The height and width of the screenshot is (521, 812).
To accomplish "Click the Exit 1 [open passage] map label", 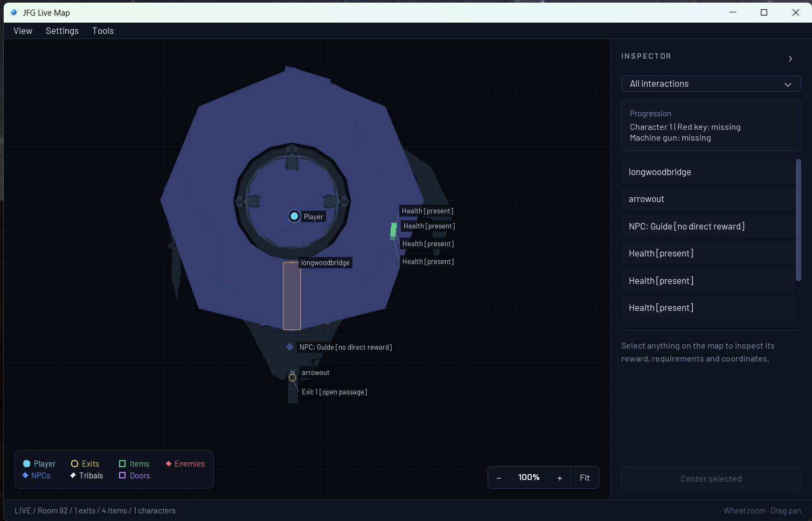I will 334,392.
